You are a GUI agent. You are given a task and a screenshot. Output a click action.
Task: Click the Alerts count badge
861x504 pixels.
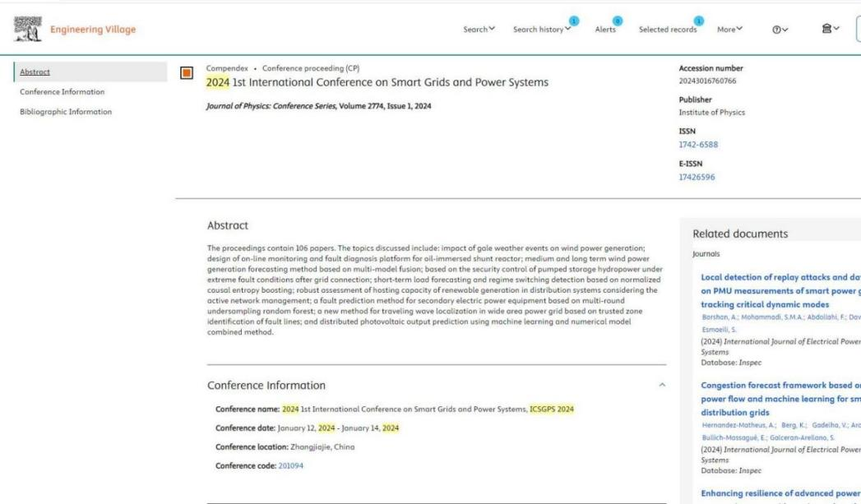pyautogui.click(x=618, y=21)
